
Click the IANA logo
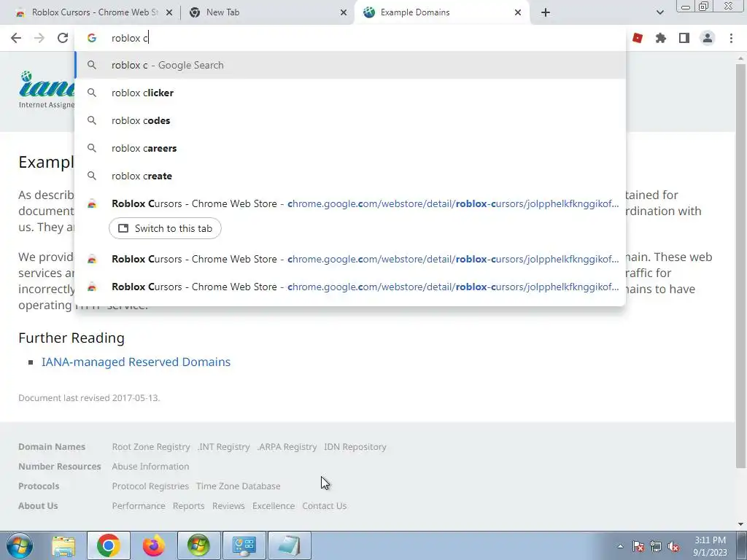pyautogui.click(x=47, y=90)
